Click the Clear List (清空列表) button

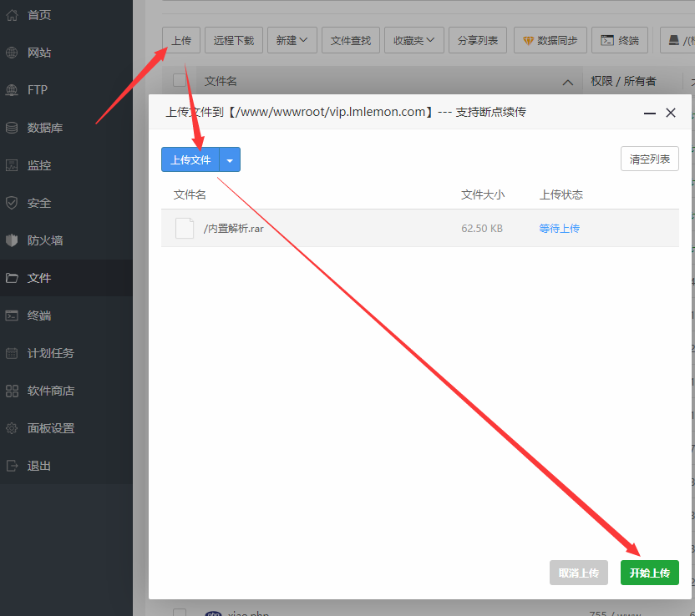pyautogui.click(x=649, y=159)
